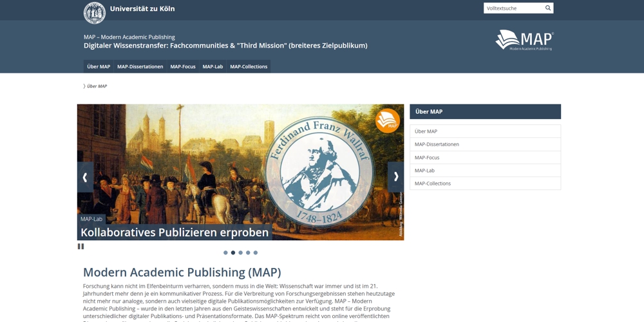Click Universität zu Köln header text
Screen dimensions: 644x322
(x=142, y=8)
